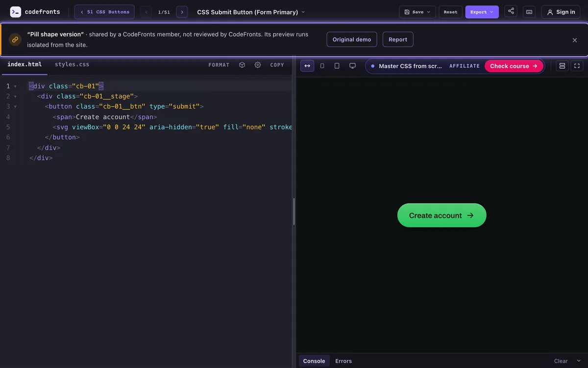Toggle the stacked layout icon
This screenshot has height=368, width=588.
pyautogui.click(x=562, y=66)
